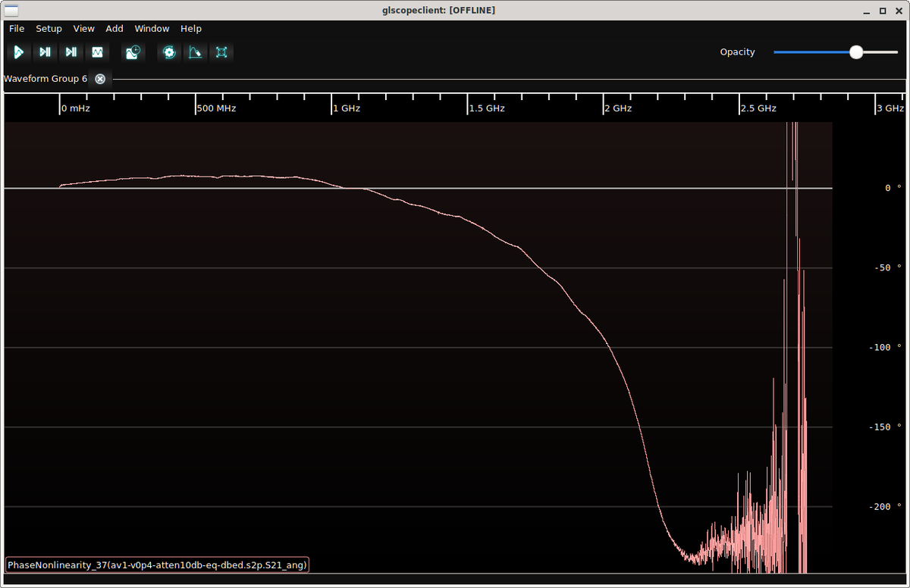Maximize the glscopeclient window
This screenshot has height=588, width=910.
pyautogui.click(x=883, y=11)
